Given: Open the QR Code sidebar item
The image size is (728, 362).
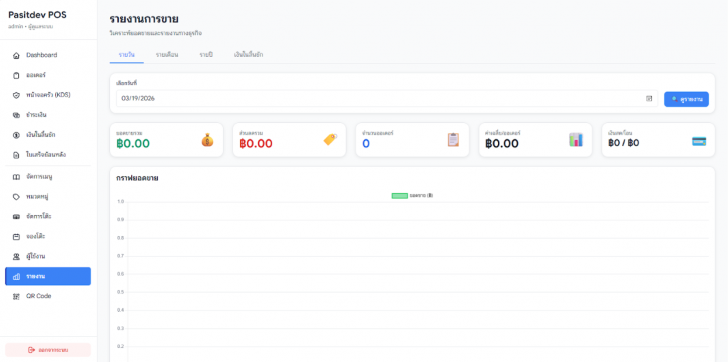Looking at the screenshot, I should click(48, 296).
